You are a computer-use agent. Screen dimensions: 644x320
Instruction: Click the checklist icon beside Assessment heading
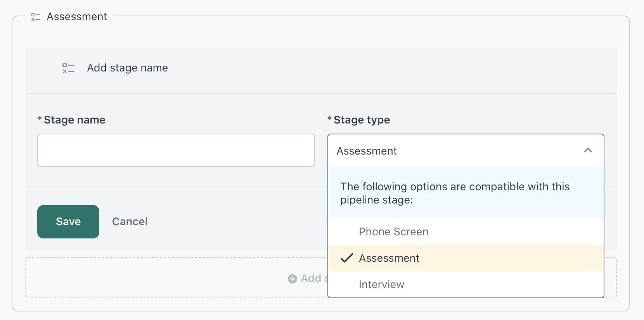pyautogui.click(x=36, y=17)
